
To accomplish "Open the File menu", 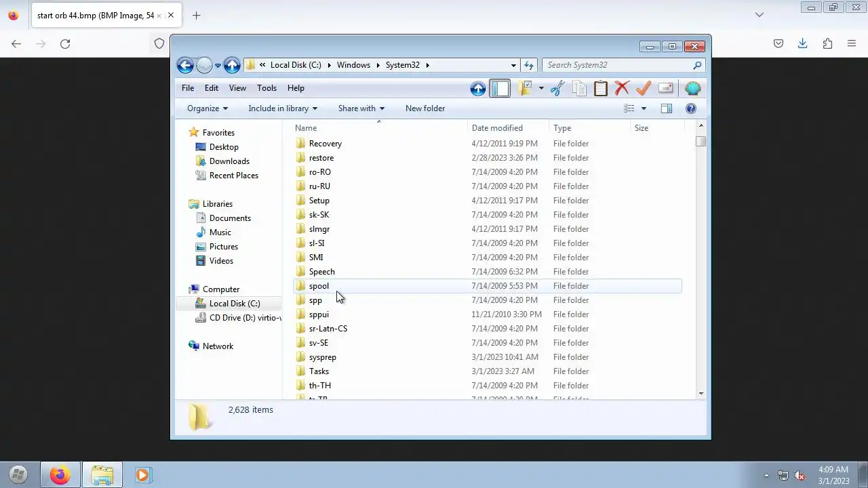I will click(x=188, y=88).
